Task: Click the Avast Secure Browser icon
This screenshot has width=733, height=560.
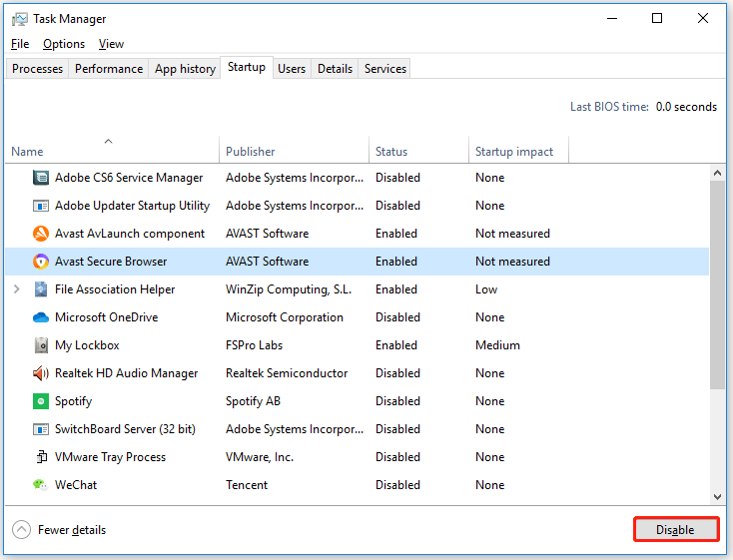Action: click(41, 262)
